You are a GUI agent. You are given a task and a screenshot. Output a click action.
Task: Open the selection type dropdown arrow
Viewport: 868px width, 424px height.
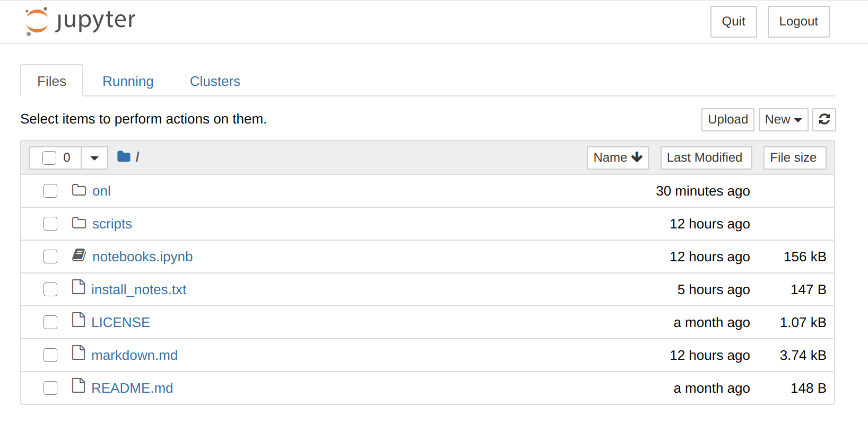94,158
